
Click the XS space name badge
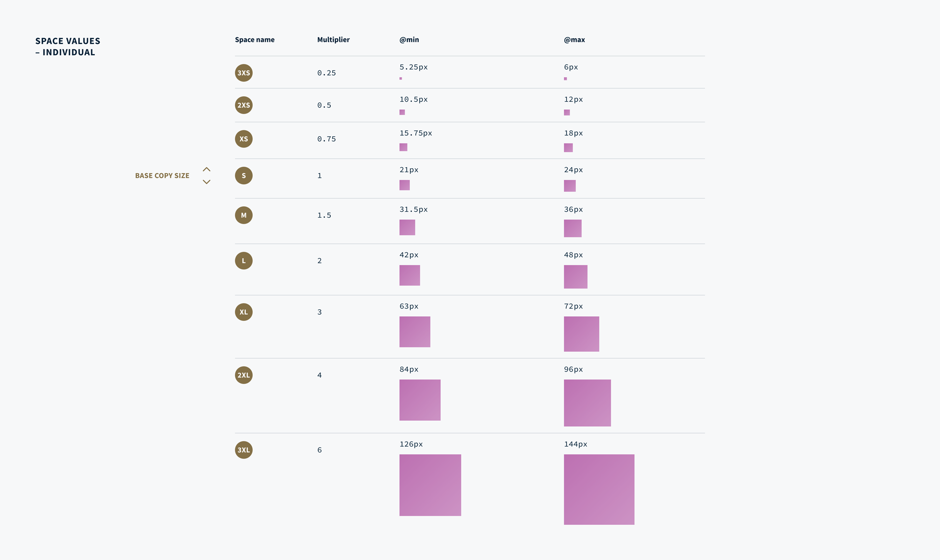tap(243, 139)
